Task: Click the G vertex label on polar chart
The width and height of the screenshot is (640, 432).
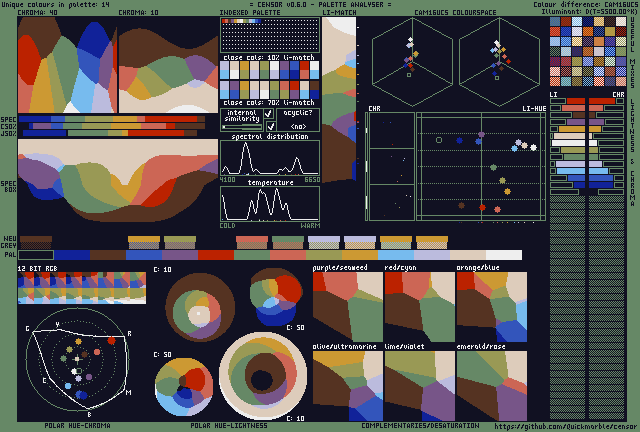Action: point(27,328)
